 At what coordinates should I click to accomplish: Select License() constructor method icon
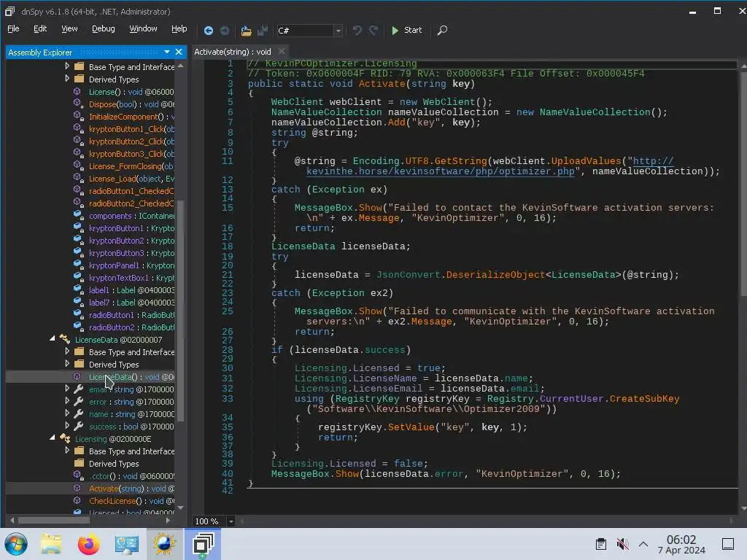[x=77, y=91]
